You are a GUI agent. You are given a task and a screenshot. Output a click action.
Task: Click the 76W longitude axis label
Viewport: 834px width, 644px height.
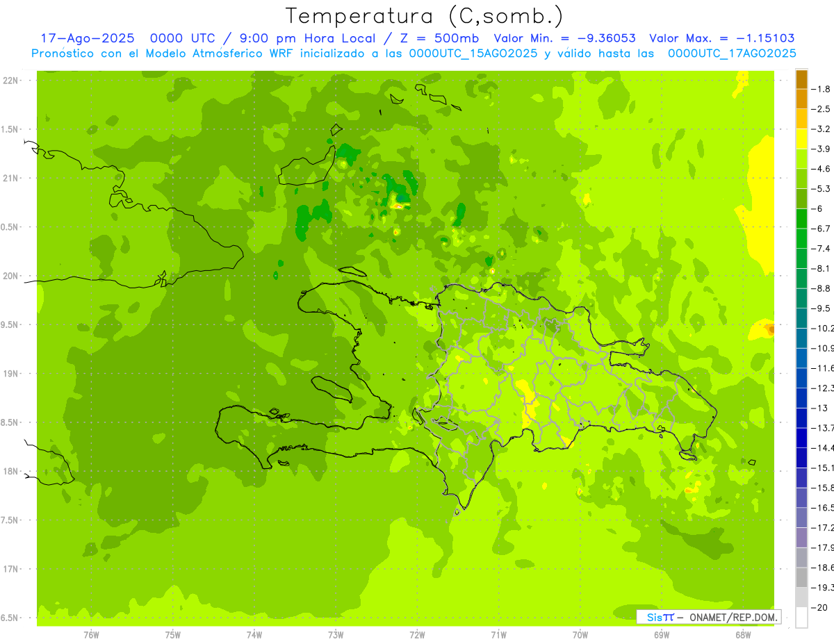click(x=91, y=634)
